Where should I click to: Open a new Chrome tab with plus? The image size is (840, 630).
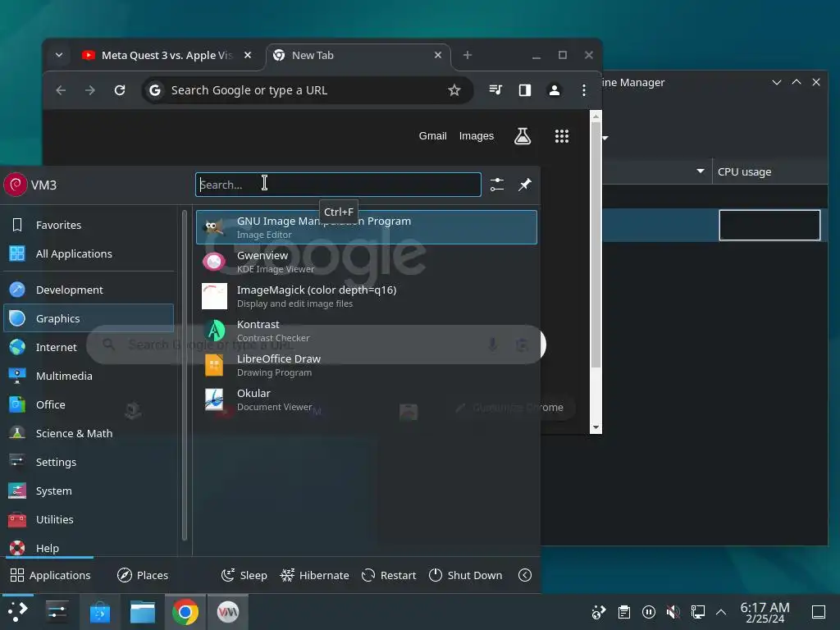coord(468,55)
